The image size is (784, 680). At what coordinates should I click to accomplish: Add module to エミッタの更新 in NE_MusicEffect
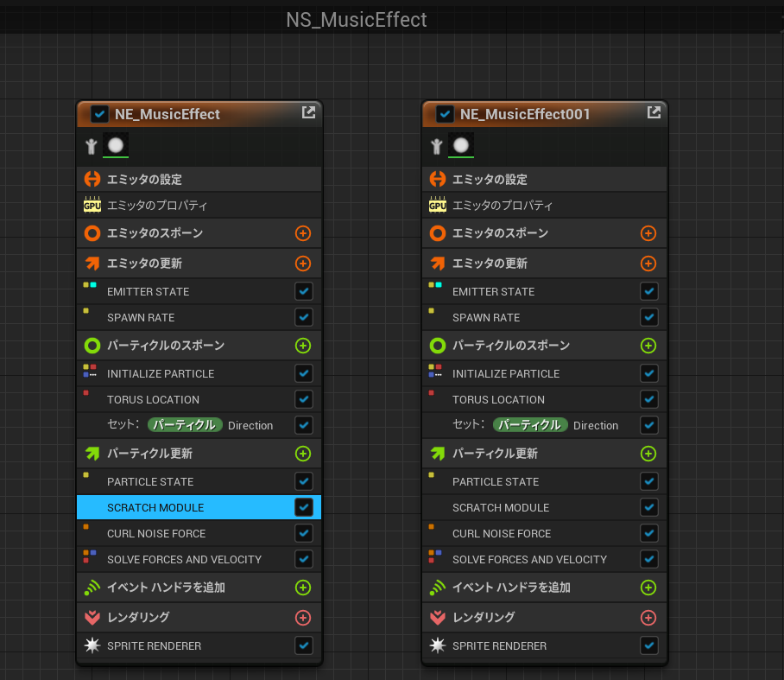303,264
